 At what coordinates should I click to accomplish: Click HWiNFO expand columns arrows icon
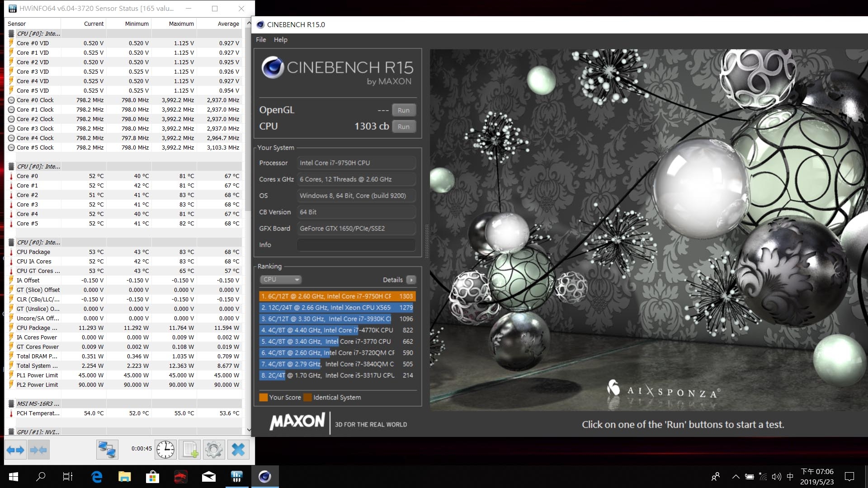coord(15,450)
